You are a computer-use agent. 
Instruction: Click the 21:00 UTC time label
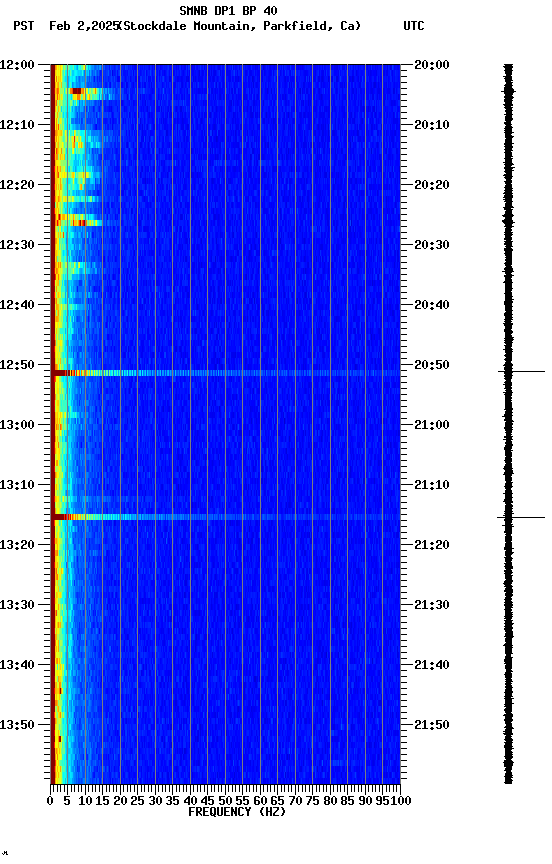432,425
